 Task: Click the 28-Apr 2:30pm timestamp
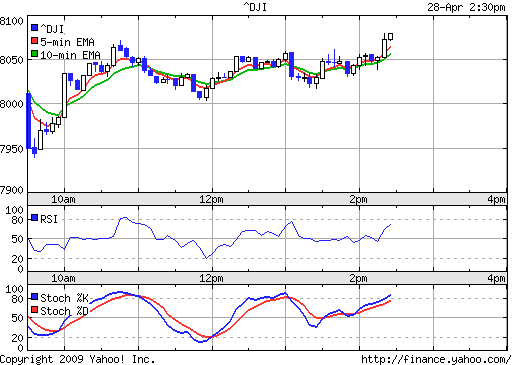(x=466, y=7)
